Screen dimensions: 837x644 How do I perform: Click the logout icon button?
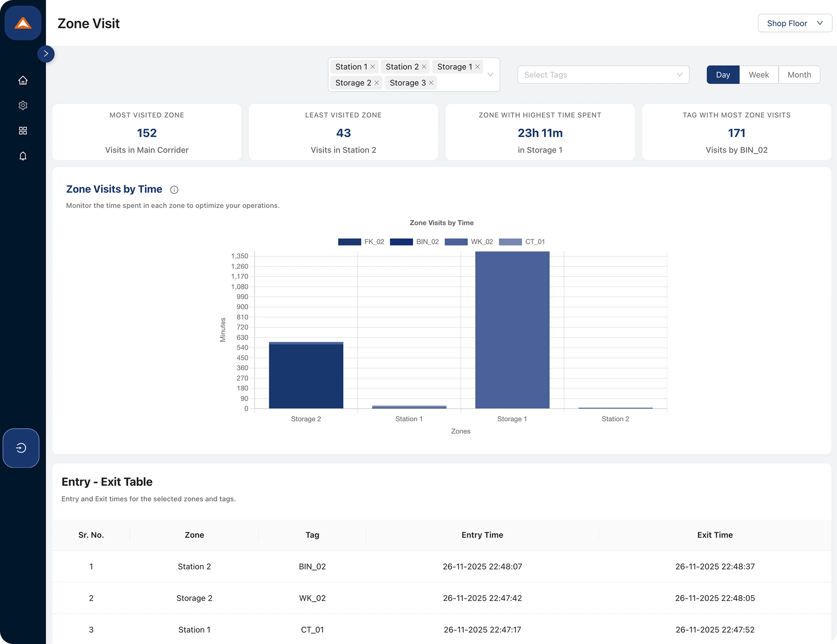[x=21, y=448]
